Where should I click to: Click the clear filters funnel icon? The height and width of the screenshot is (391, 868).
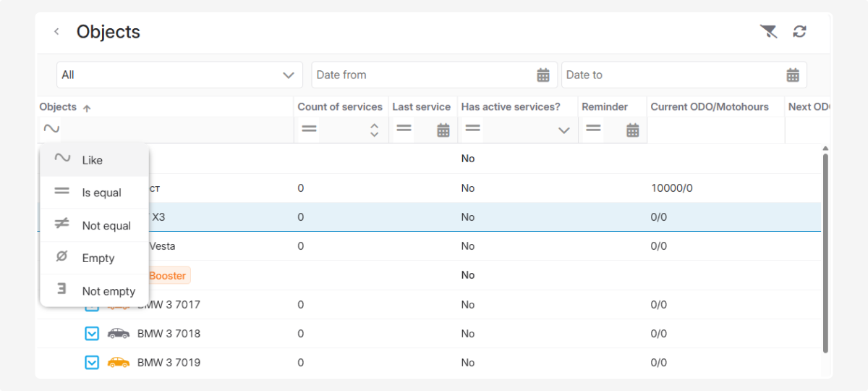pyautogui.click(x=767, y=31)
